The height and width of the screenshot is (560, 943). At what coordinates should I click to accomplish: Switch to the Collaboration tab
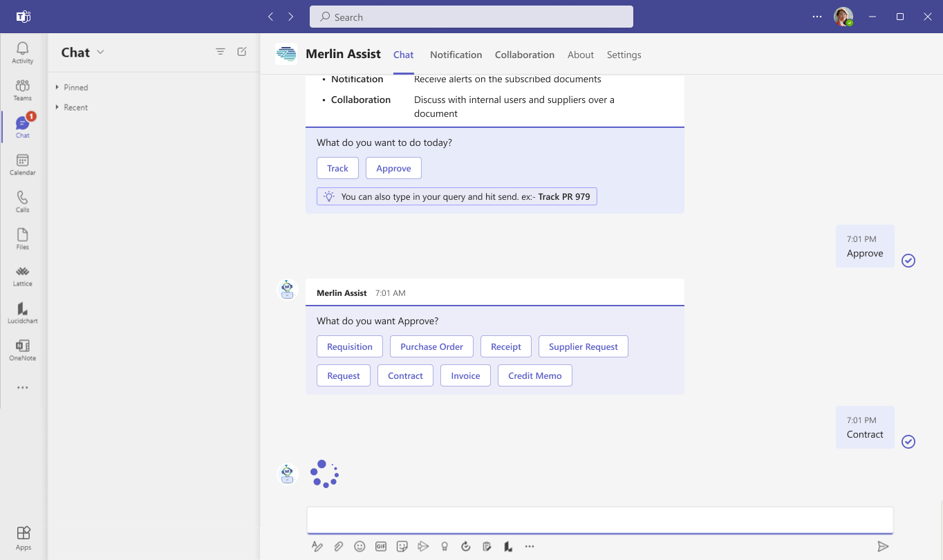[x=525, y=55]
